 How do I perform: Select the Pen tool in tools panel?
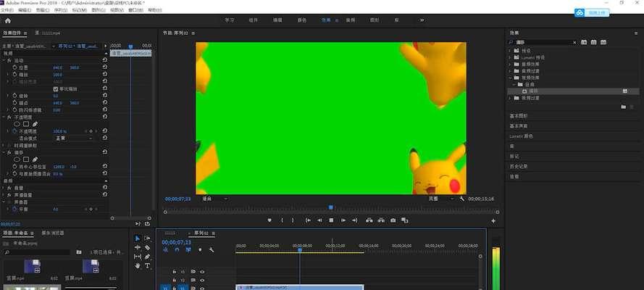point(148,257)
